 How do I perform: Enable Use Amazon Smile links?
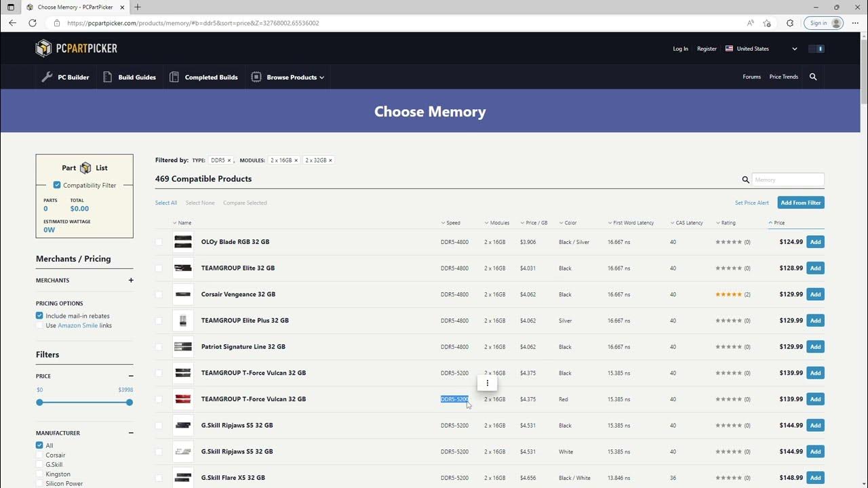[39, 325]
